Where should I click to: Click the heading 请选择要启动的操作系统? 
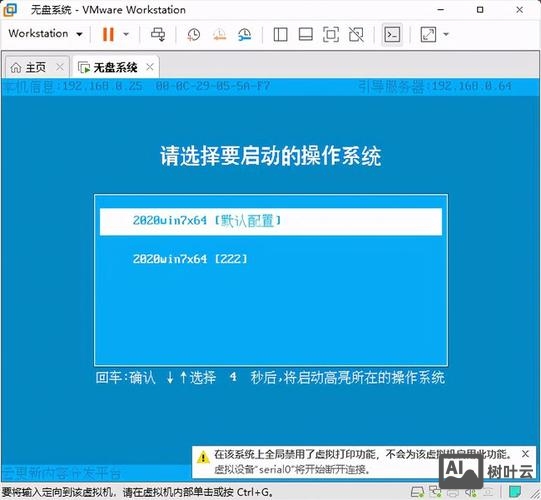click(x=271, y=156)
